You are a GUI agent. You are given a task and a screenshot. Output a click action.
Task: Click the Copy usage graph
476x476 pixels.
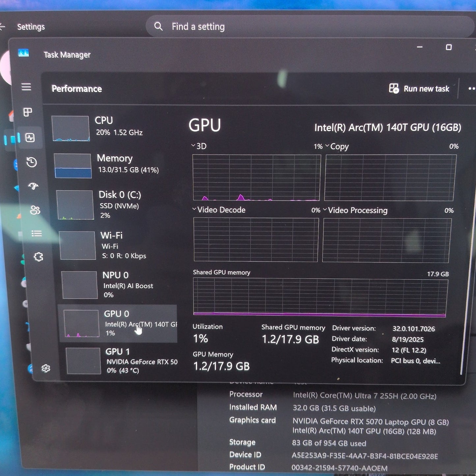[390, 178]
